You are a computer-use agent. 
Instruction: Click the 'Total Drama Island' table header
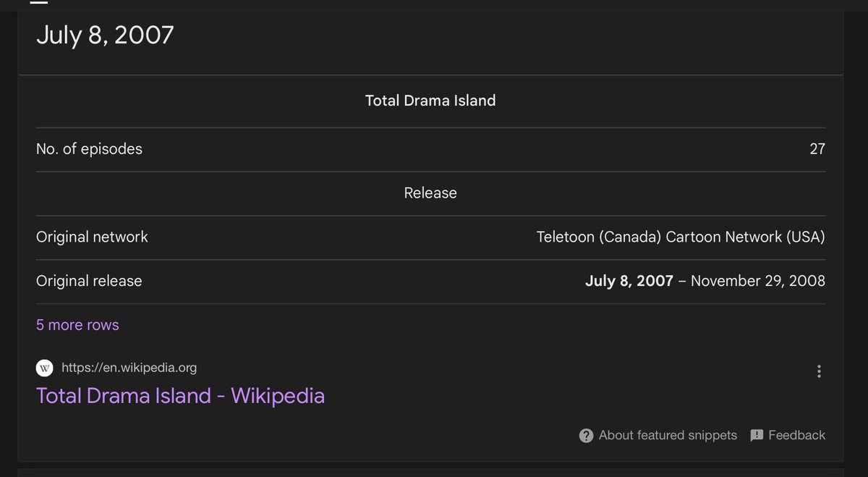pyautogui.click(x=430, y=101)
